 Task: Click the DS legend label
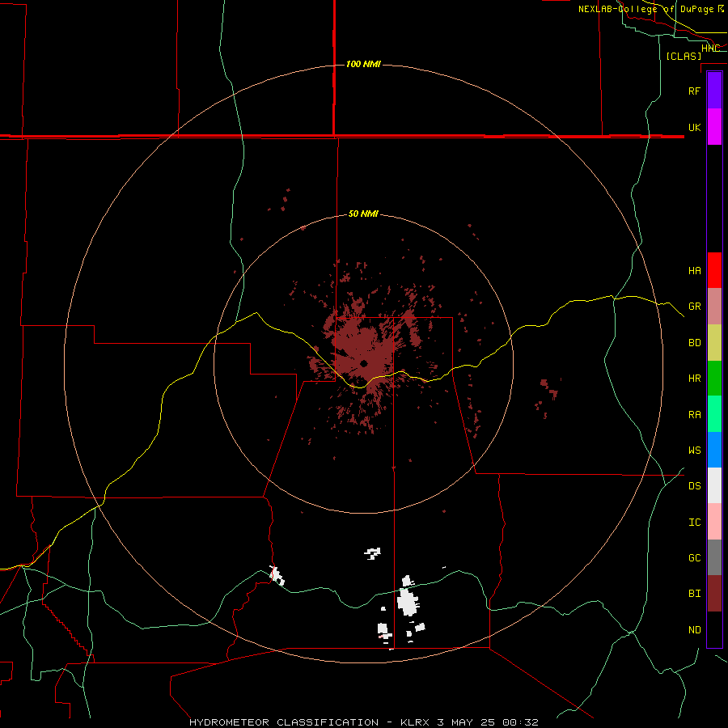[x=694, y=486]
